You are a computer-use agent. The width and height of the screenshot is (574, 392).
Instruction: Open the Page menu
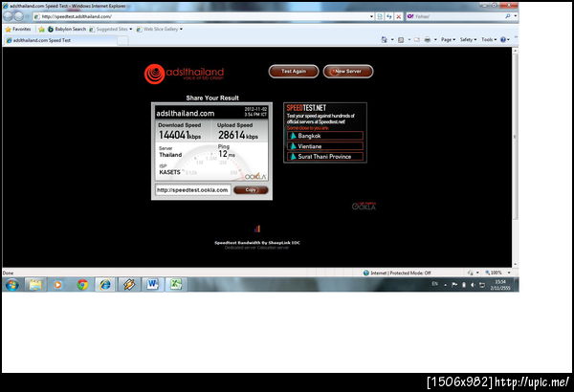(x=448, y=39)
